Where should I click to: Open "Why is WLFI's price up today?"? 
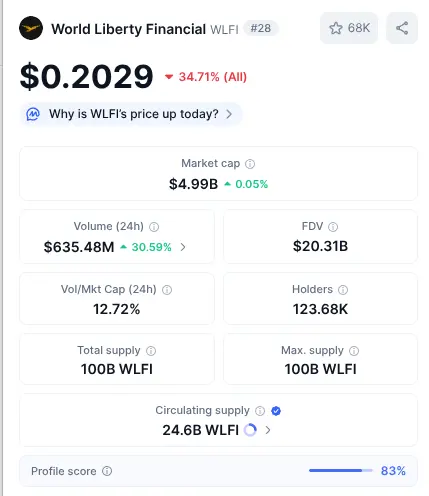click(131, 114)
